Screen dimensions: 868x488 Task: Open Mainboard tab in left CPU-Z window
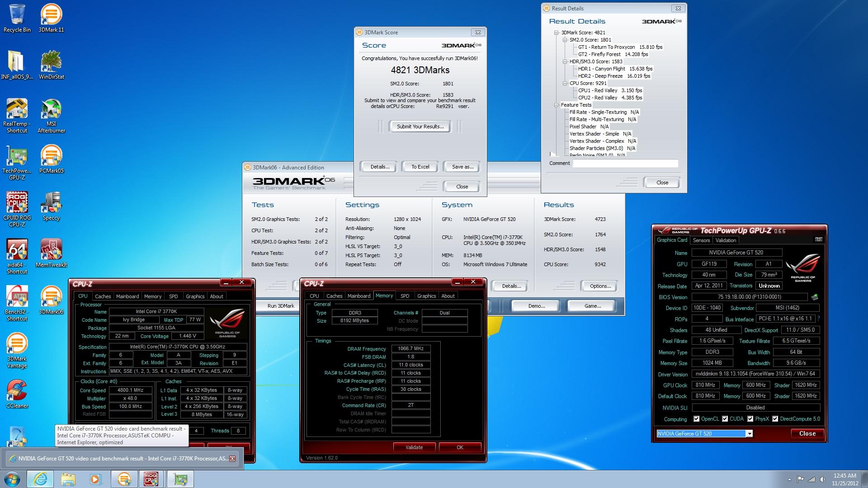click(x=127, y=296)
